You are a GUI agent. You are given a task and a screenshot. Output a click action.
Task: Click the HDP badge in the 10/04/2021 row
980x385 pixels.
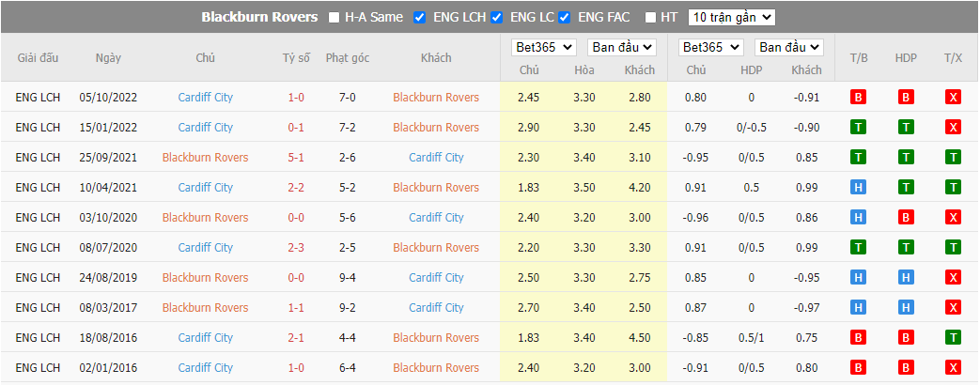907,188
